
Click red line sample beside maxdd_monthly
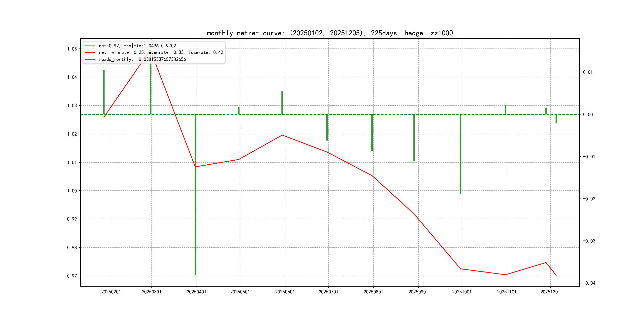(x=90, y=59)
